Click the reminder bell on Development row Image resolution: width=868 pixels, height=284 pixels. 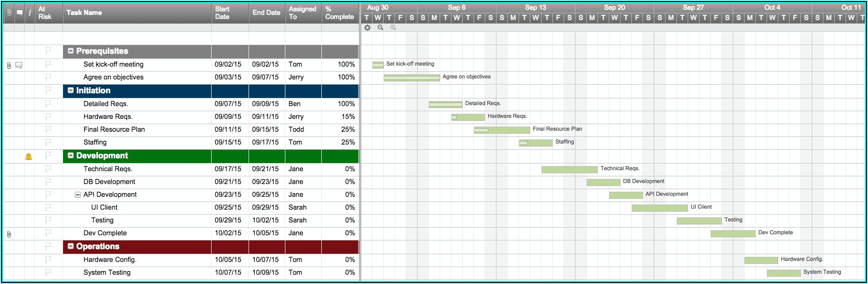(29, 156)
